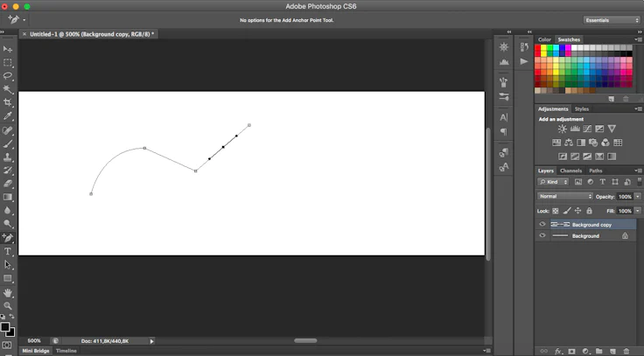Open the Timeline tab
Image resolution: width=644 pixels, height=356 pixels.
click(x=66, y=351)
